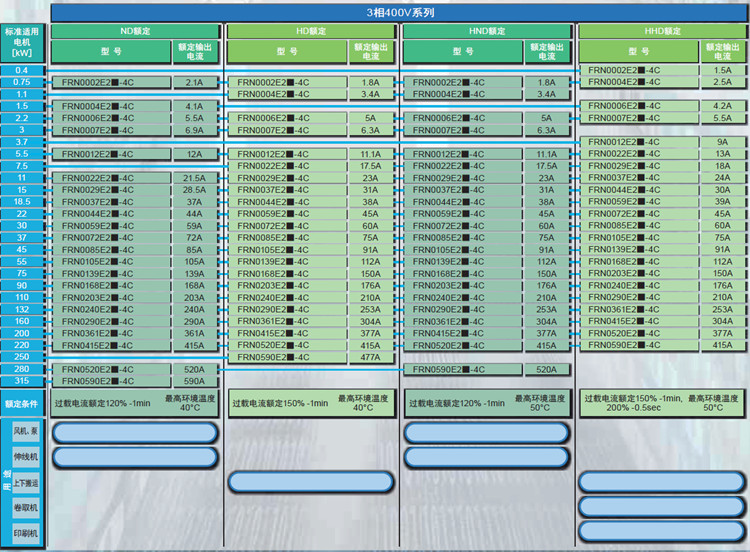Click the 印刷机 application label
The width and height of the screenshot is (750, 552).
(x=25, y=533)
